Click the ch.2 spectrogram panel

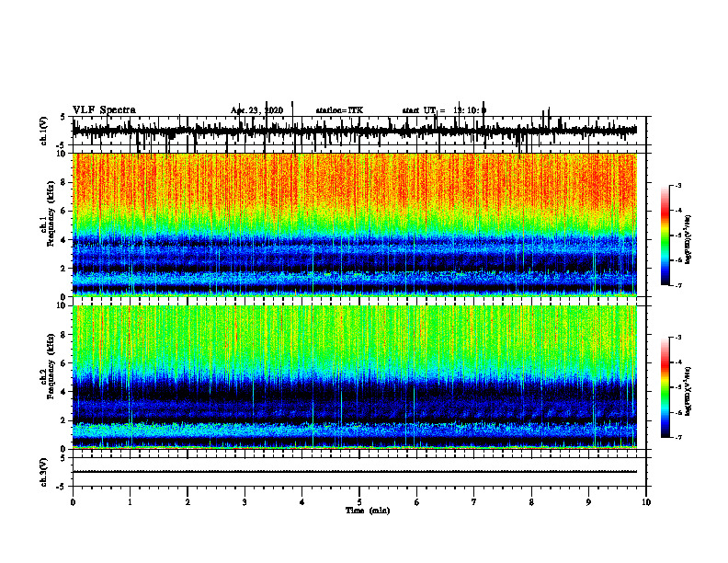click(x=355, y=377)
